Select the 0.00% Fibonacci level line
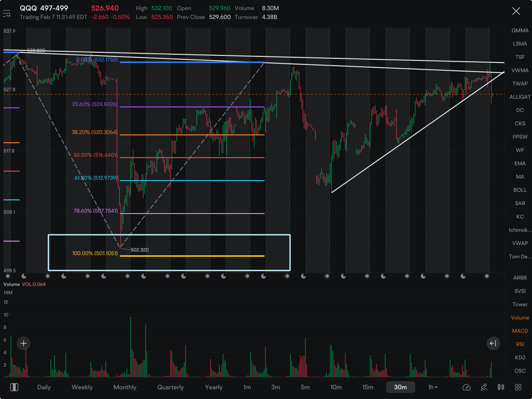Image resolution: width=532 pixels, height=399 pixels. click(192, 62)
